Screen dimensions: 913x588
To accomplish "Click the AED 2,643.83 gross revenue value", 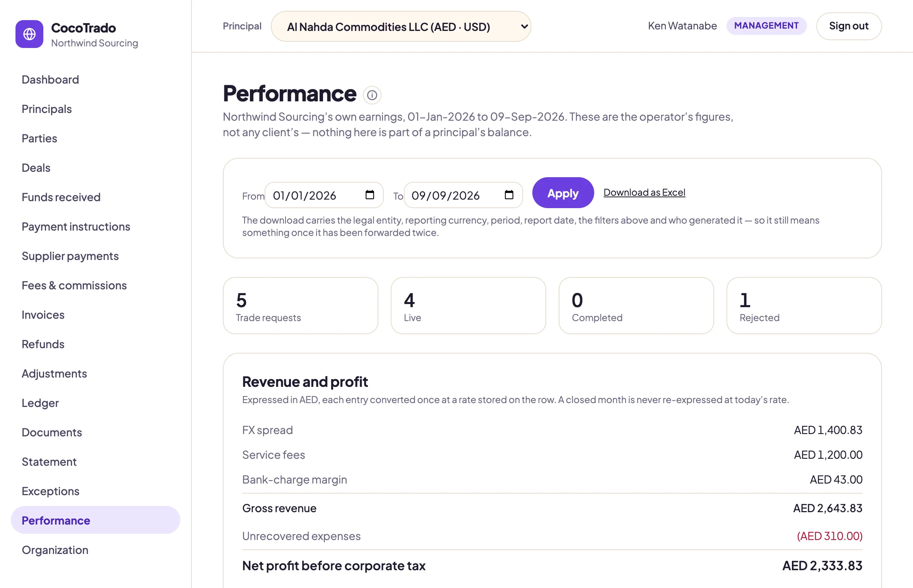I will (x=828, y=508).
